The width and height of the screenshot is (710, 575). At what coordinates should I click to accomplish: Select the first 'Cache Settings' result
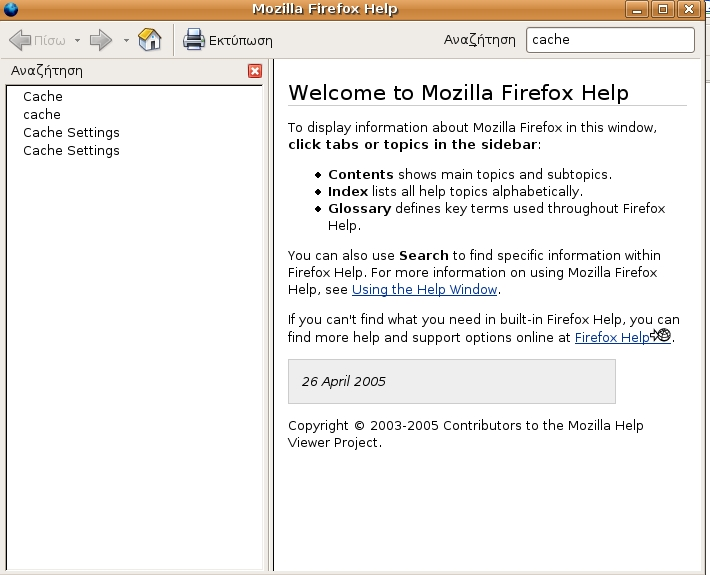pyautogui.click(x=72, y=133)
